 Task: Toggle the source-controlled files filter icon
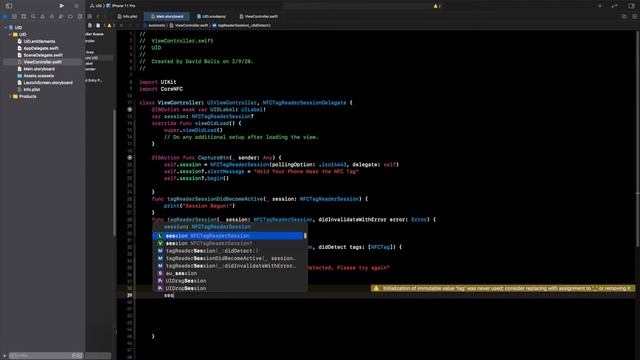pos(80,356)
